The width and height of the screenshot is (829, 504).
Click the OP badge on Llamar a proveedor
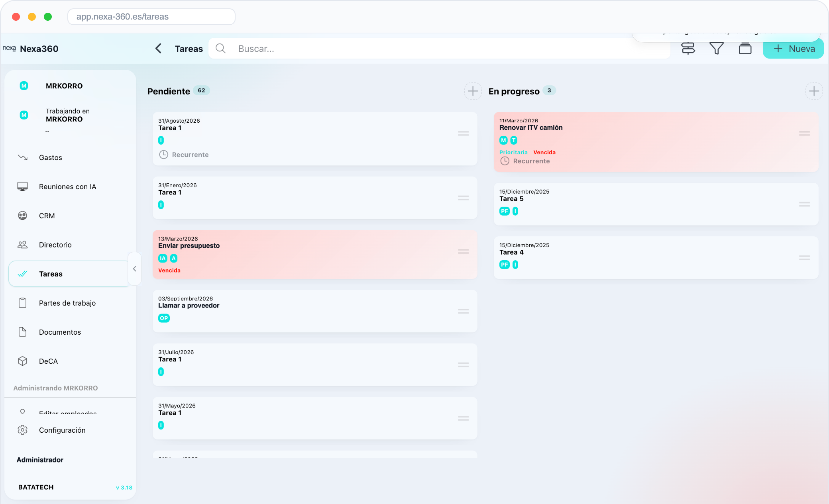click(x=164, y=318)
